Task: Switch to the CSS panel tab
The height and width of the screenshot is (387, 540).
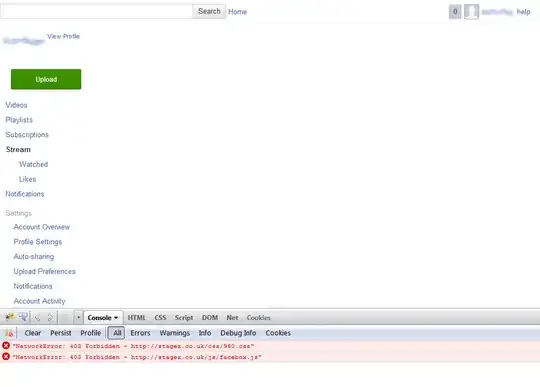Action: pyautogui.click(x=160, y=317)
